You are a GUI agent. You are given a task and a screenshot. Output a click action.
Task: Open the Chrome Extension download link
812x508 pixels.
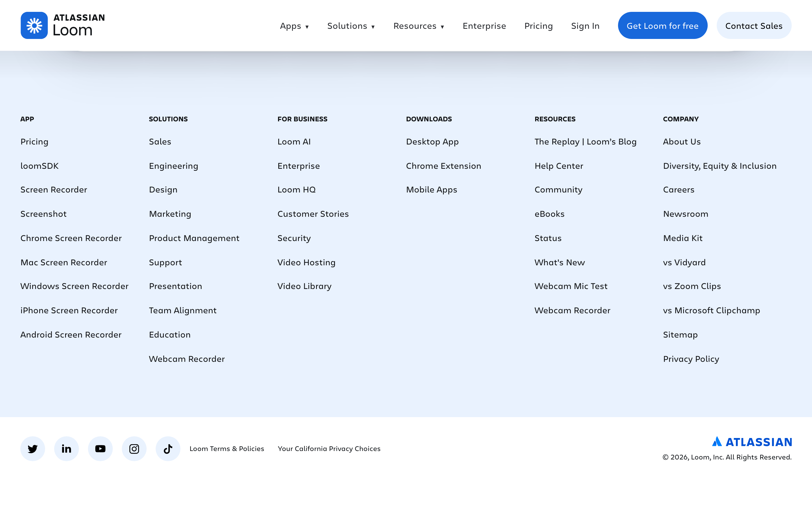coord(443,166)
